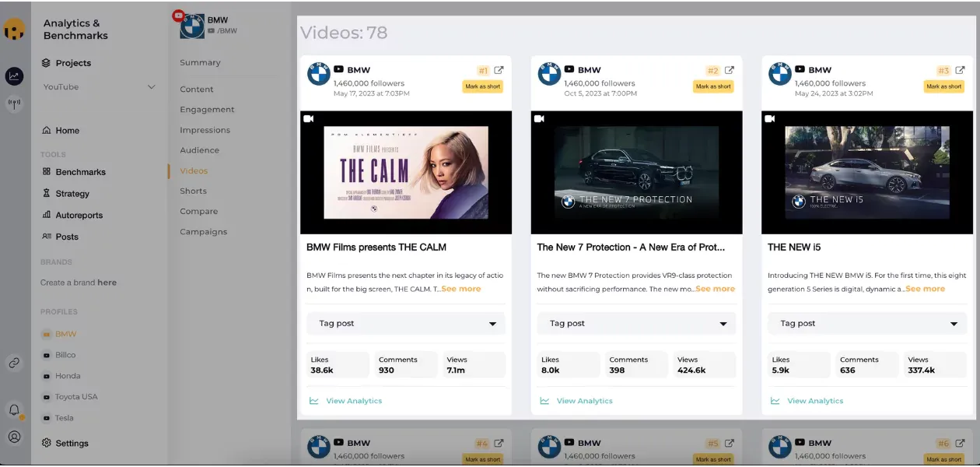980x467 pixels.
Task: Click the 'here' link to create a brand
Action: (107, 283)
